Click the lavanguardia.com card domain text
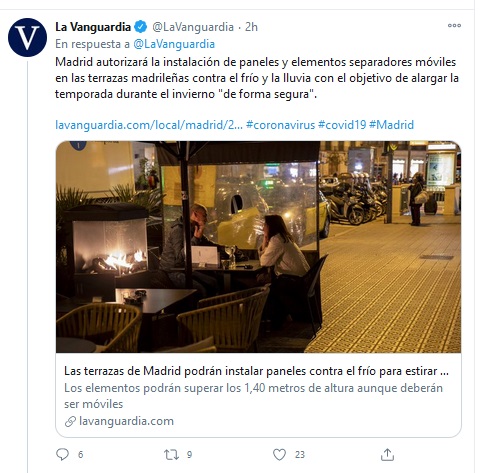Screen dimensions: 491x473 [126, 421]
